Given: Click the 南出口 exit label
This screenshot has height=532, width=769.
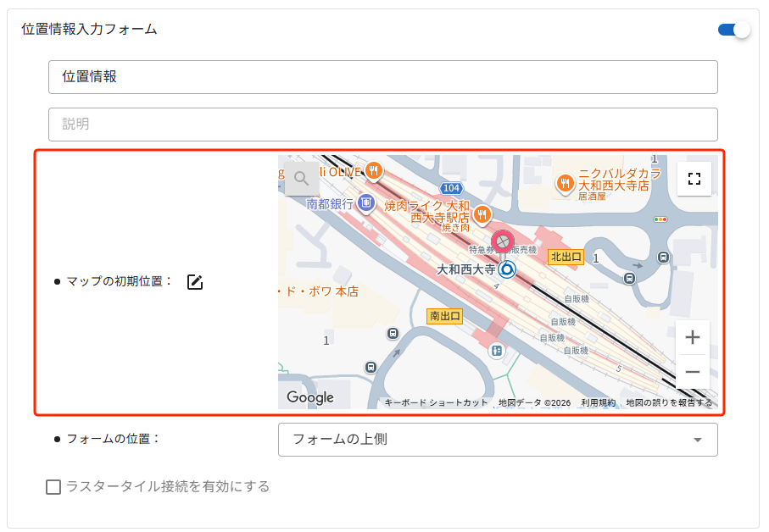Looking at the screenshot, I should pyautogui.click(x=445, y=316).
